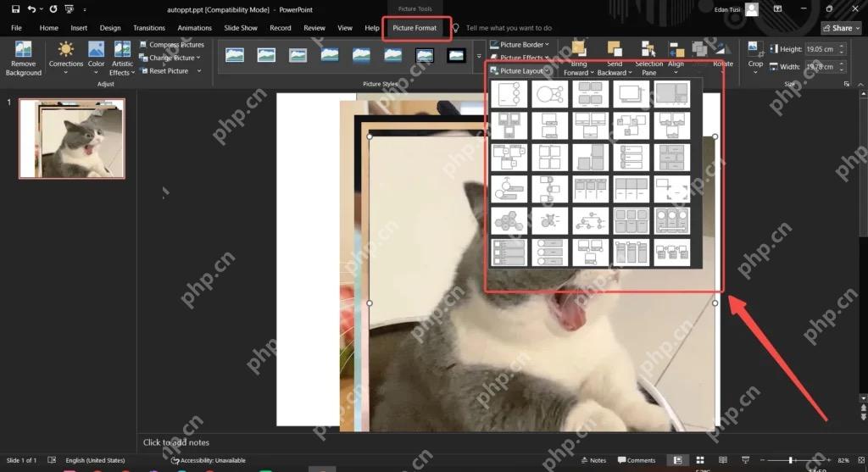Switch to the Home tab
Viewport: 868px width, 472px height.
point(48,28)
